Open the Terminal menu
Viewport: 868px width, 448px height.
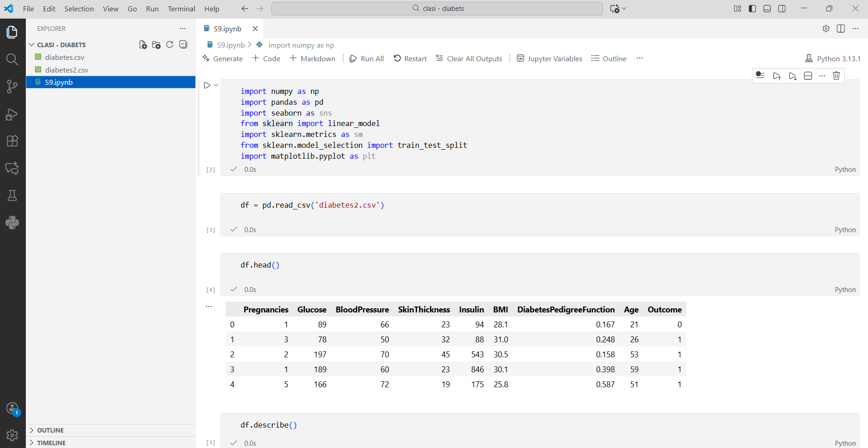click(181, 9)
